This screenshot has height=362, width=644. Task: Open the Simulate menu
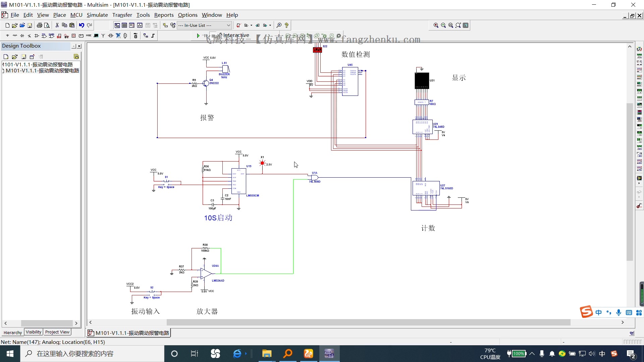97,15
